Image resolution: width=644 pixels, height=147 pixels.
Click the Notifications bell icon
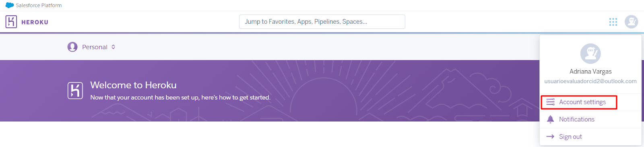(550, 119)
